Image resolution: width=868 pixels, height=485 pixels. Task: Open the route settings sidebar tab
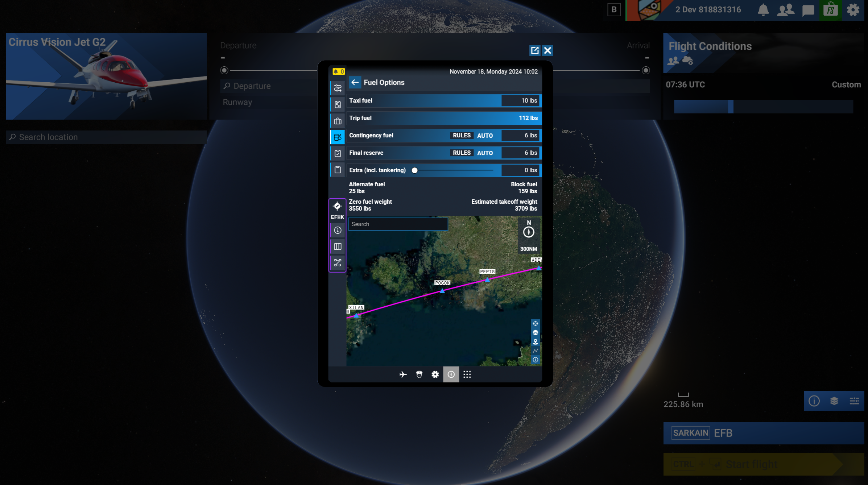pyautogui.click(x=338, y=88)
